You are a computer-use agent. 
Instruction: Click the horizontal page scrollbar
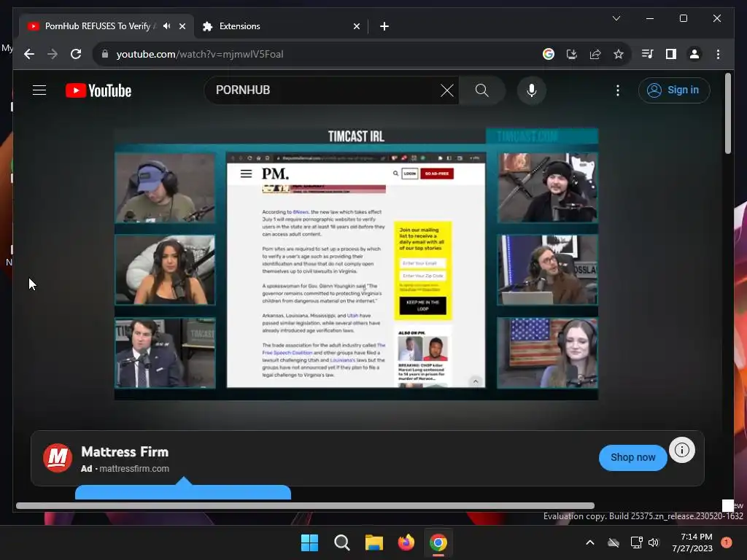pos(305,506)
